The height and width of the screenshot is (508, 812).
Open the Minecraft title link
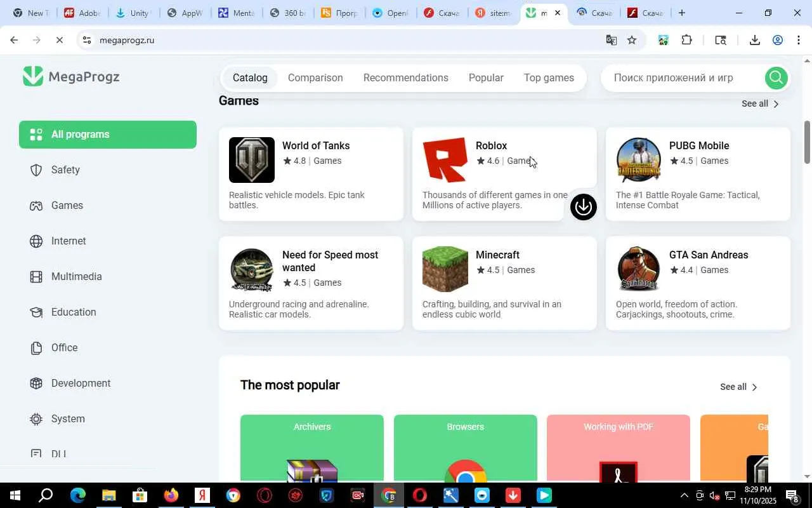[498, 255]
